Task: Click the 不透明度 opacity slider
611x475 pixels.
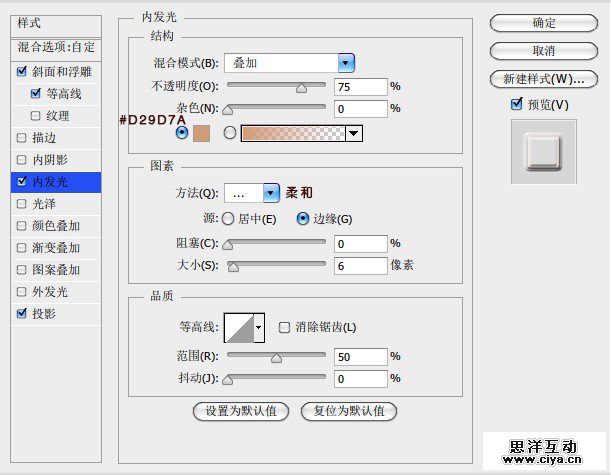Action: click(x=277, y=86)
